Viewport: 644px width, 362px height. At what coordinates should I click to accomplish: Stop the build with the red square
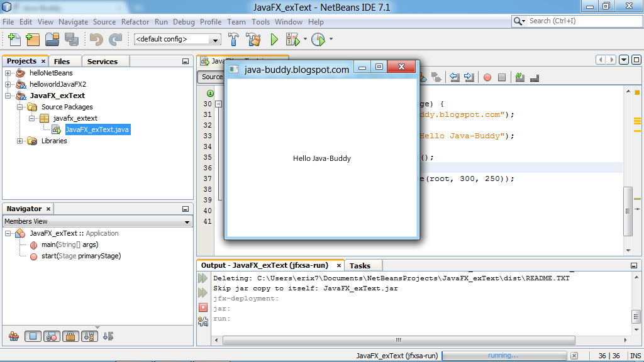tap(204, 308)
